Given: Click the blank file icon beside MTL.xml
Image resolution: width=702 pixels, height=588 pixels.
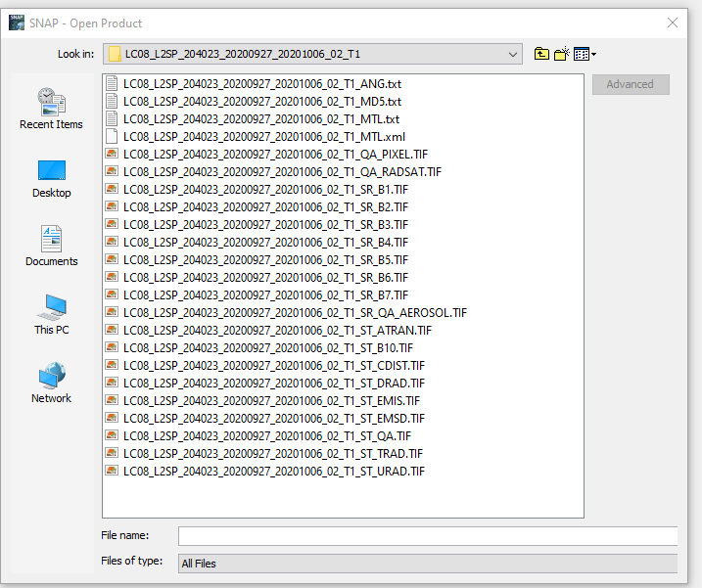Looking at the screenshot, I should coord(112,137).
